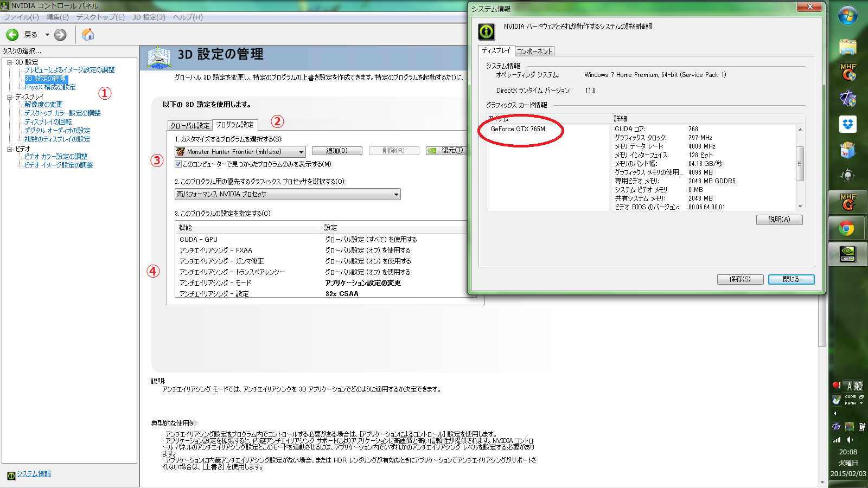Image resolution: width=868 pixels, height=488 pixels.
Task: Open the ファイル(F) menu
Action: click(x=22, y=17)
